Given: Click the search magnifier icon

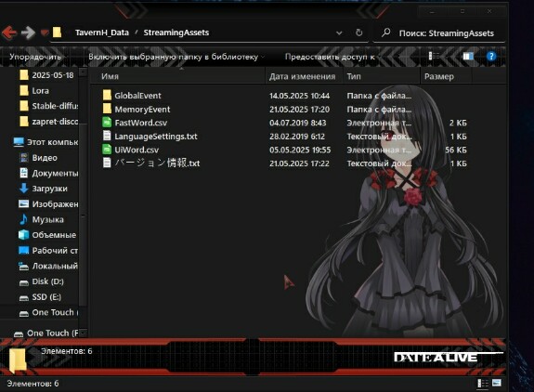Looking at the screenshot, I should (385, 33).
